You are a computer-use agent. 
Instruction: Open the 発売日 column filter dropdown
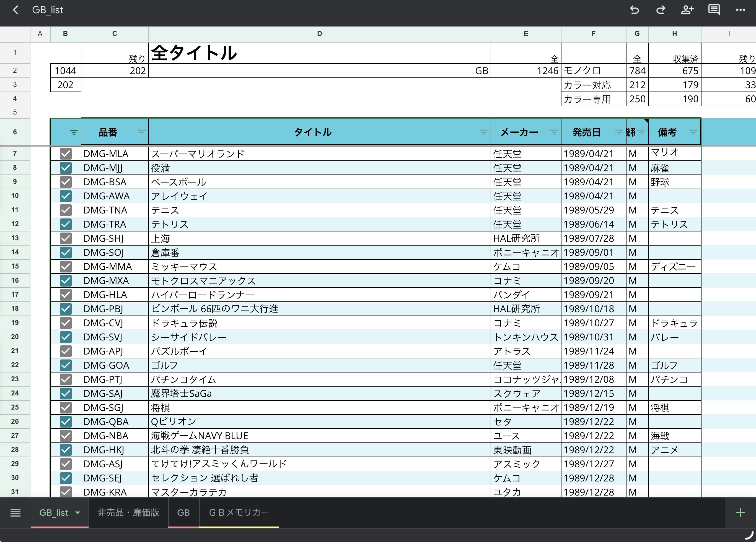coord(619,132)
